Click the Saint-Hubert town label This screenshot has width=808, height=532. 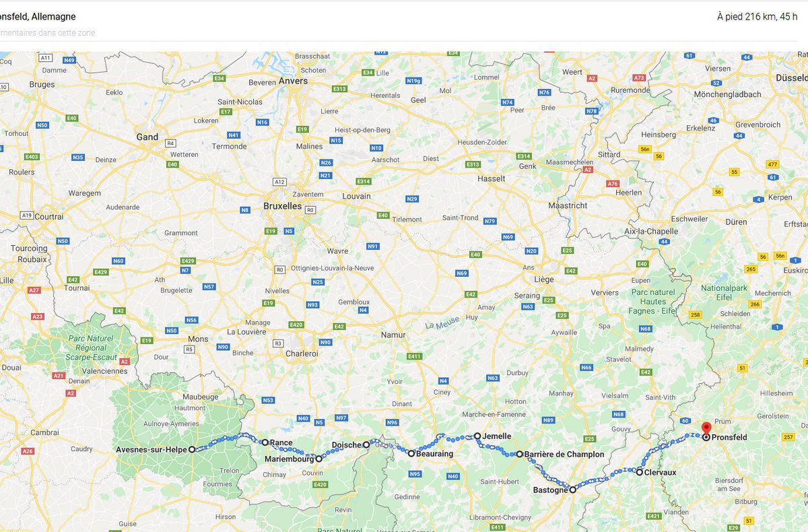pyautogui.click(x=499, y=481)
